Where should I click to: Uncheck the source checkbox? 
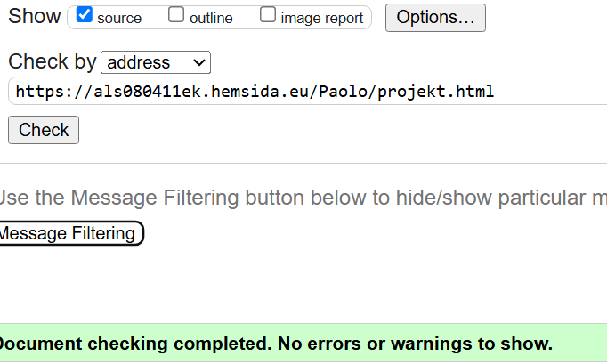pos(85,15)
